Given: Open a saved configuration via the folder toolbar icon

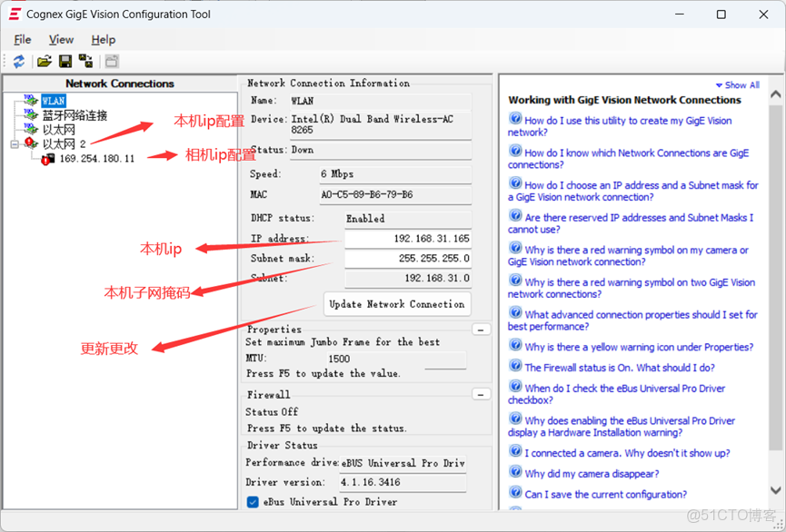Looking at the screenshot, I should click(x=44, y=62).
